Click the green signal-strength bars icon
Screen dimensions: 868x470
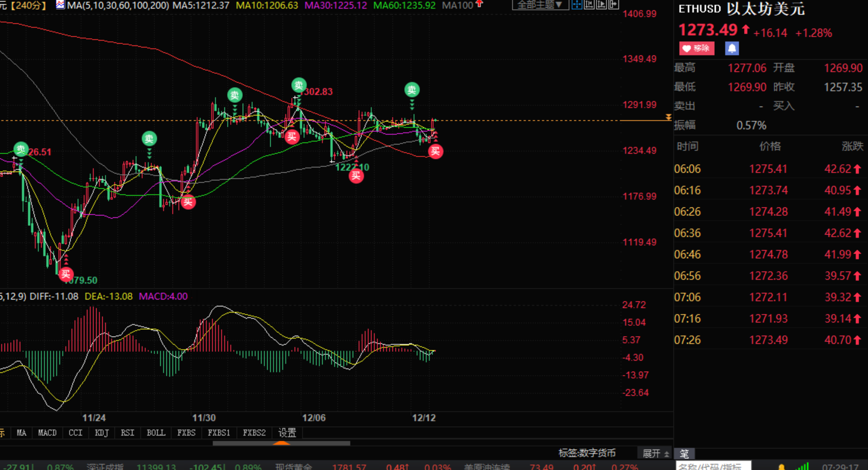(803, 466)
